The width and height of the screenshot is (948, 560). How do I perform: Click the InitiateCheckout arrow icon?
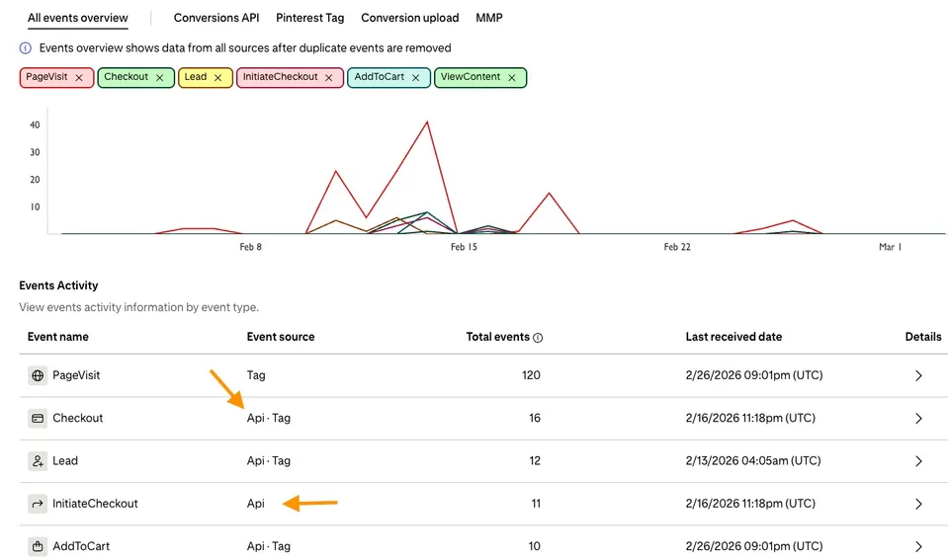click(38, 504)
